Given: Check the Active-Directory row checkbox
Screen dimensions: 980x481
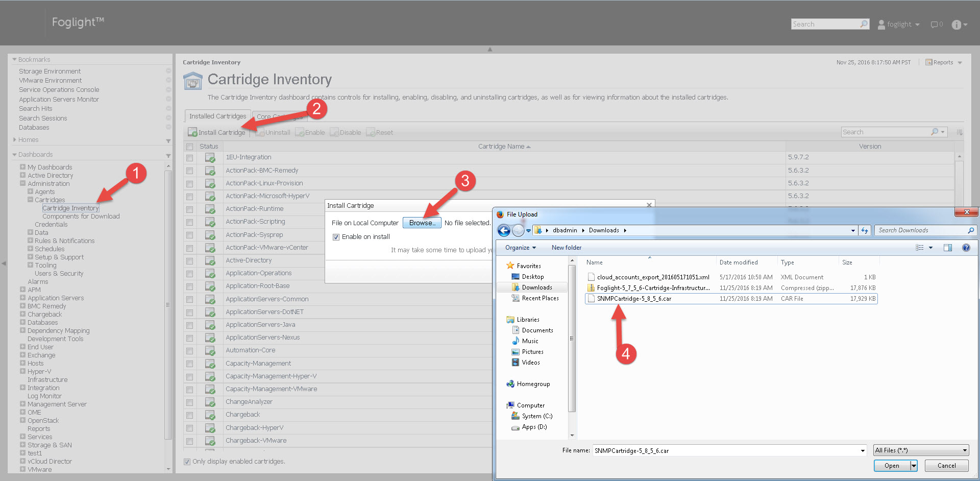Looking at the screenshot, I should tap(189, 261).
